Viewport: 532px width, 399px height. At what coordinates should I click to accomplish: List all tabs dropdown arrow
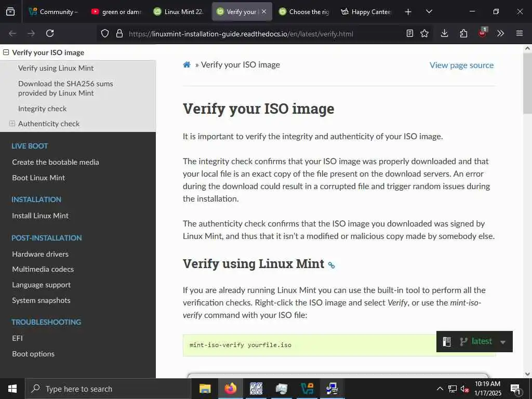pyautogui.click(x=429, y=11)
